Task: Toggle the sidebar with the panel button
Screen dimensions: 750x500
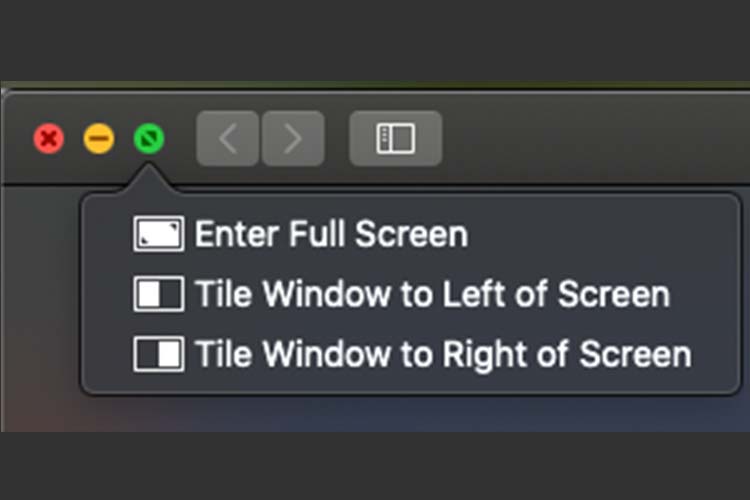Action: tap(396, 138)
